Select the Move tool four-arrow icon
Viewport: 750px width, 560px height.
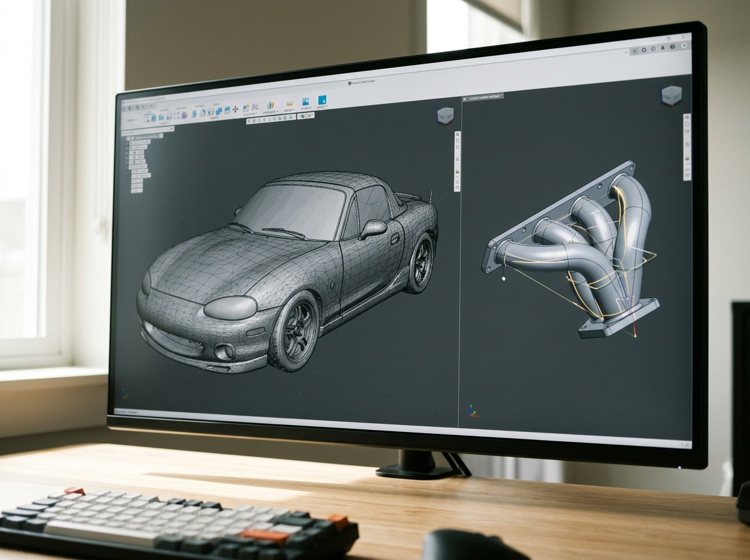[x=235, y=109]
